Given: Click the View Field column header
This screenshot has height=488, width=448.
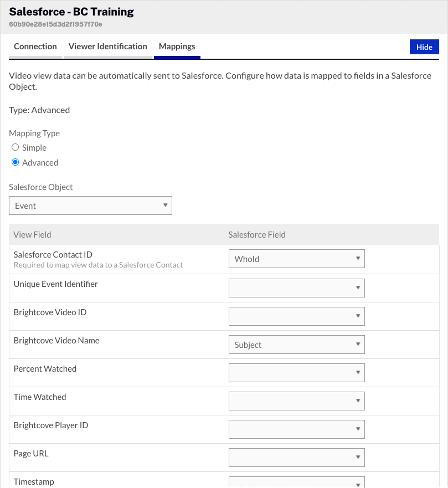Looking at the screenshot, I should click(x=32, y=235).
